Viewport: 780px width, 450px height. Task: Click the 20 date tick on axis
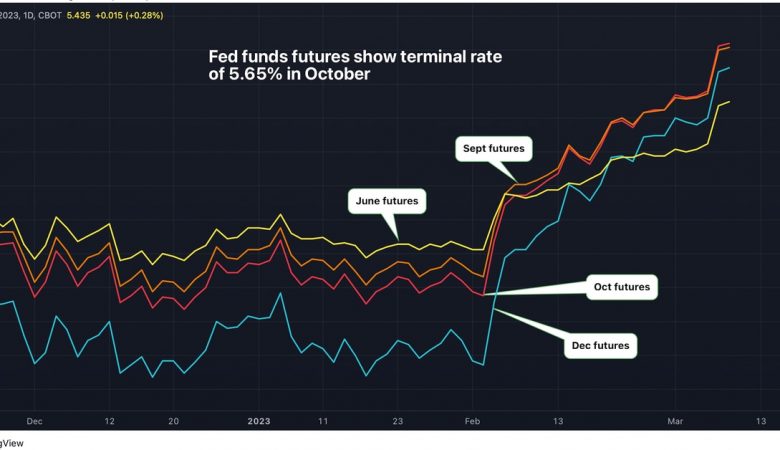173,421
